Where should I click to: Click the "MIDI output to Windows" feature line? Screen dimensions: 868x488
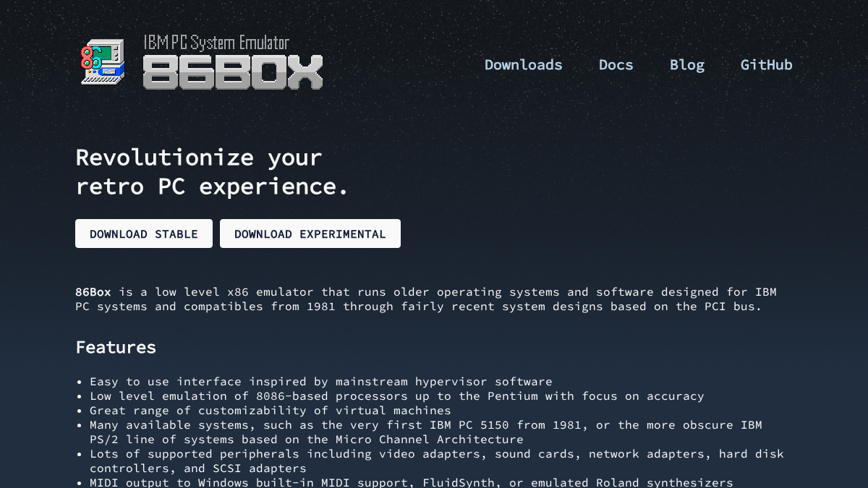[411, 482]
